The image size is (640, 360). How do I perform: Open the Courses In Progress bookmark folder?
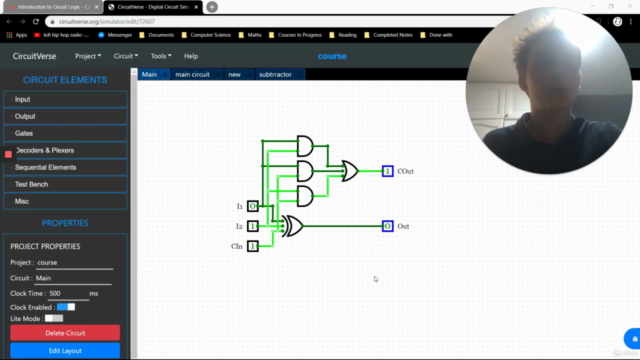pos(296,35)
